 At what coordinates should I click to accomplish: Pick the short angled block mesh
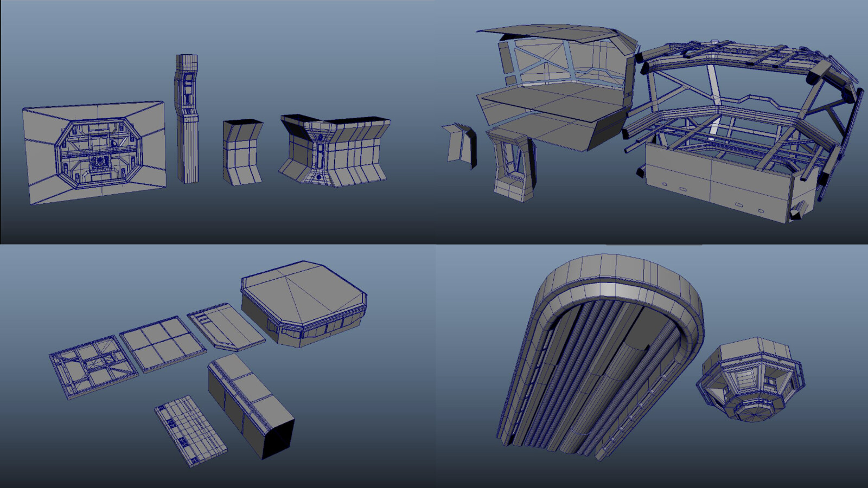coord(242,152)
